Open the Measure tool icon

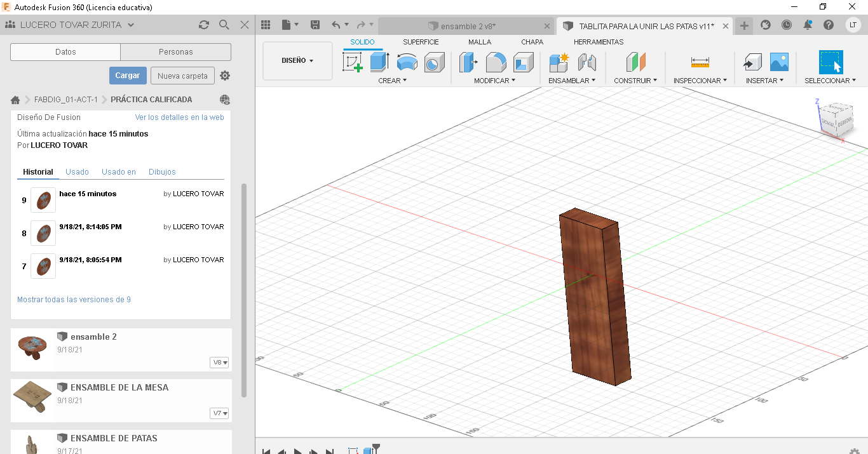tap(700, 62)
